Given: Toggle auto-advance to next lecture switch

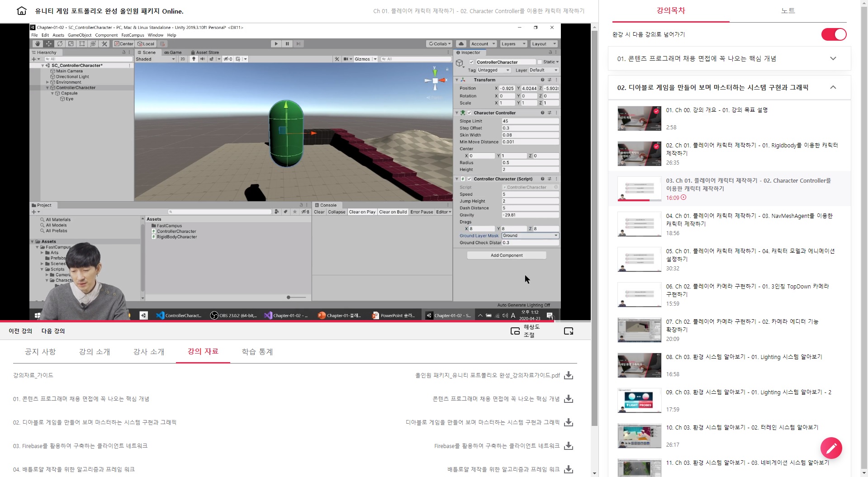Looking at the screenshot, I should pos(834,34).
